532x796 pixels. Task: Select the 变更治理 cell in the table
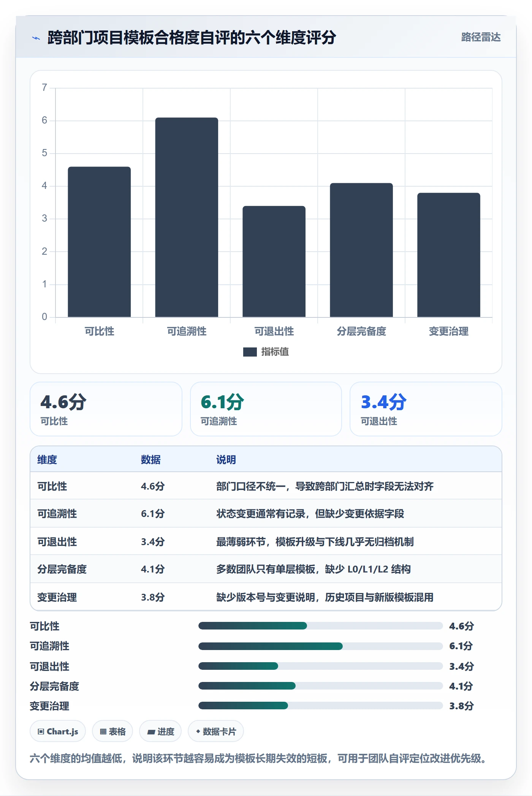(57, 597)
